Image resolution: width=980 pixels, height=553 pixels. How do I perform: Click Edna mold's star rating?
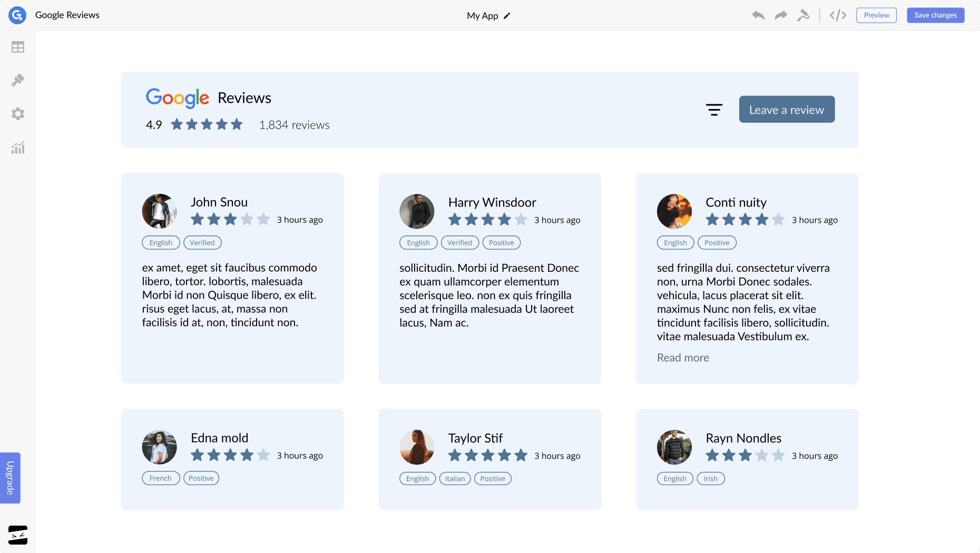tap(230, 455)
